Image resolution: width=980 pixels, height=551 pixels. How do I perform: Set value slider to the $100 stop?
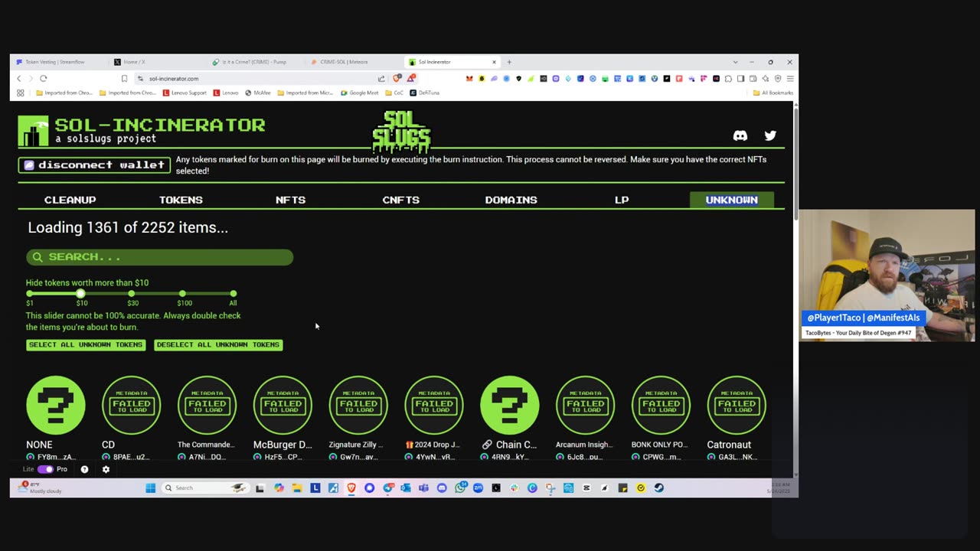[182, 294]
